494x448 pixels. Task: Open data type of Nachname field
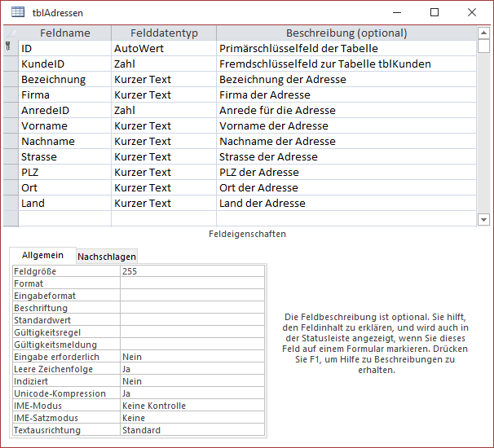click(x=164, y=141)
